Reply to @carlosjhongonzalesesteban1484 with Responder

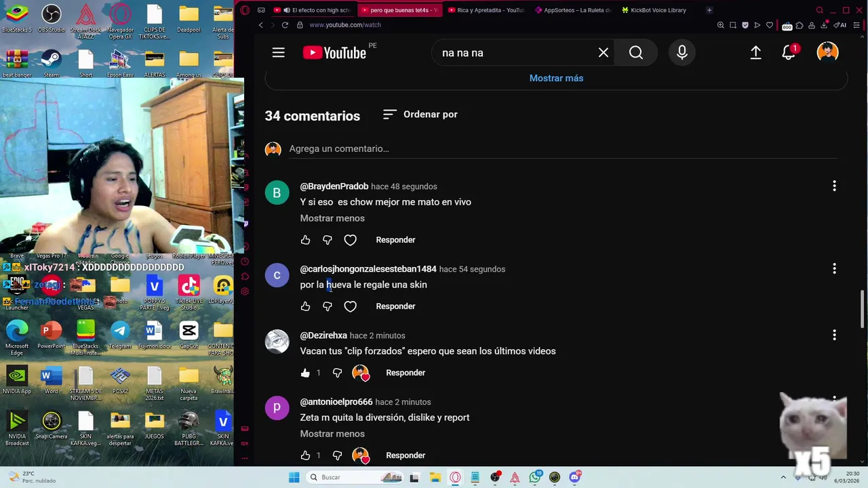395,306
